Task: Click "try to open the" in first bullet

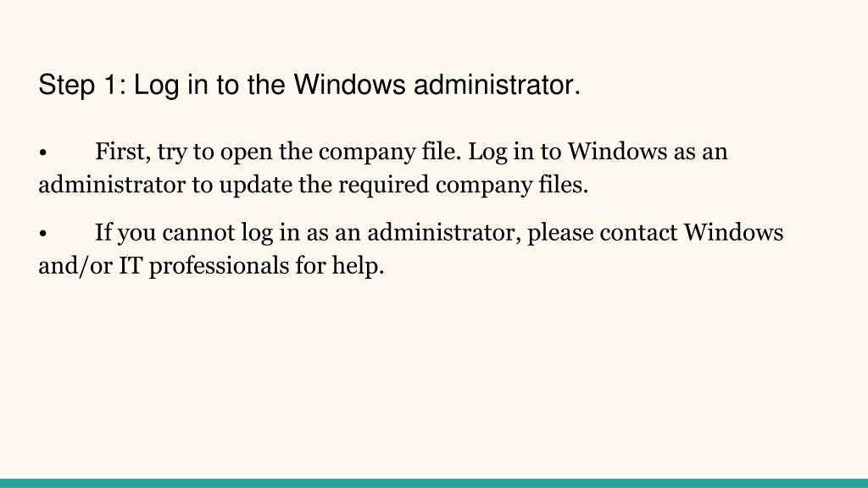Action: tap(235, 152)
